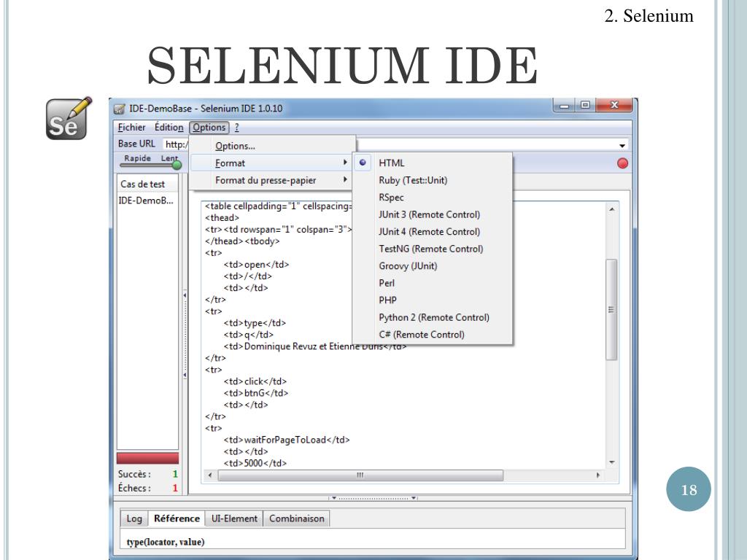Viewport: 747px width, 560px height.
Task: Click the <td>click</td> source line
Action: coord(255,381)
